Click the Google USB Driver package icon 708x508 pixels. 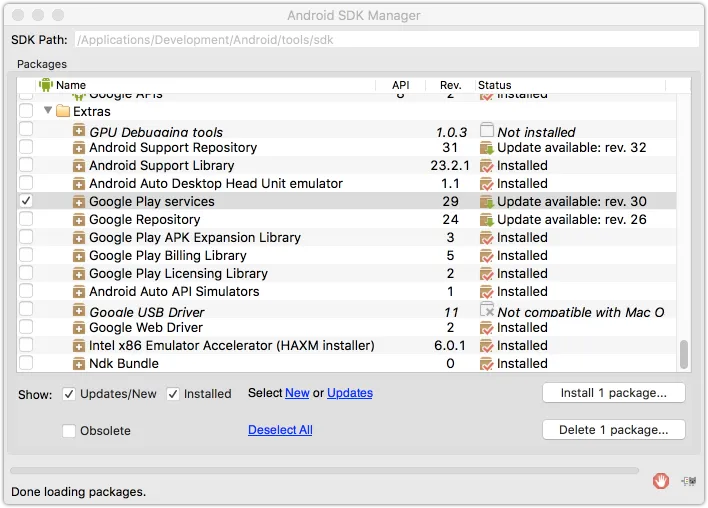tap(79, 310)
